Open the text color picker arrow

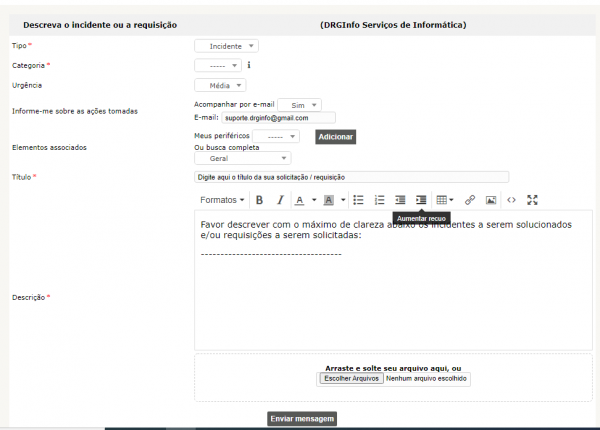point(314,200)
